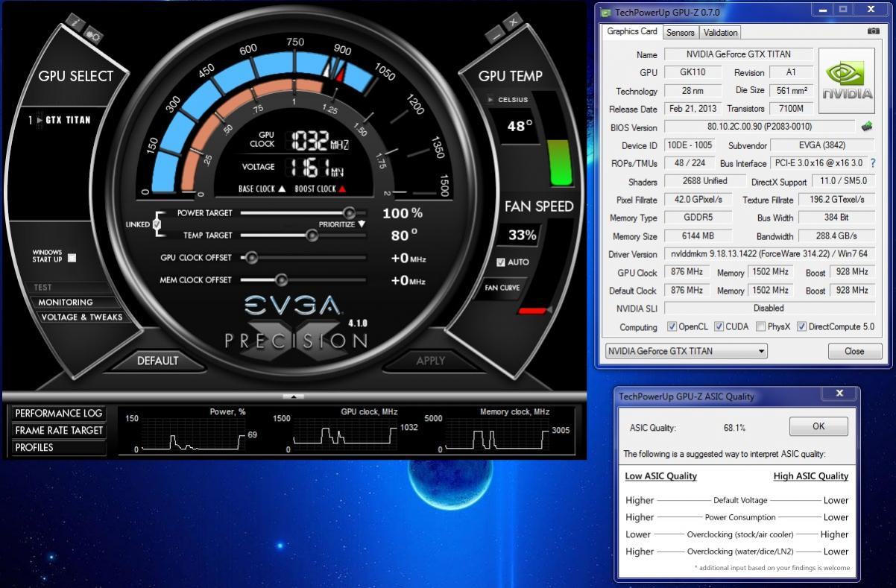Image resolution: width=896 pixels, height=588 pixels.
Task: Click the fan speed red slider marker
Action: (x=534, y=310)
